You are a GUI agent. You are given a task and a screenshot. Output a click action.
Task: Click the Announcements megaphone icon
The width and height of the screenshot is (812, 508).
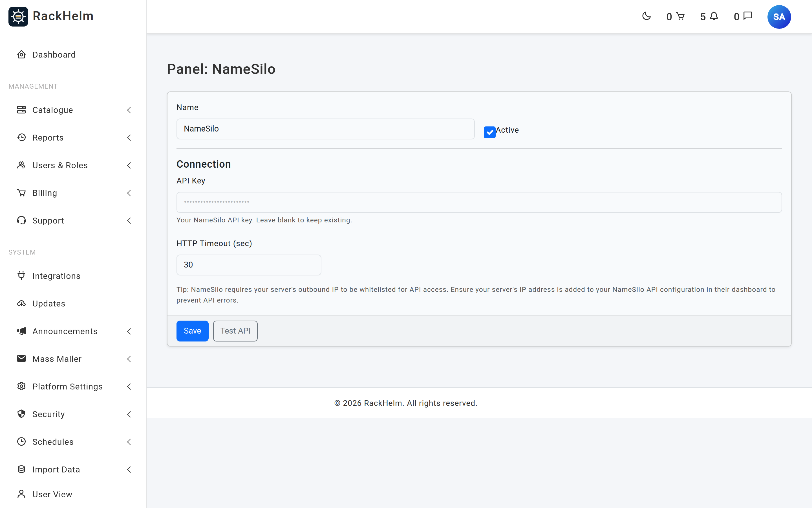[21, 331]
